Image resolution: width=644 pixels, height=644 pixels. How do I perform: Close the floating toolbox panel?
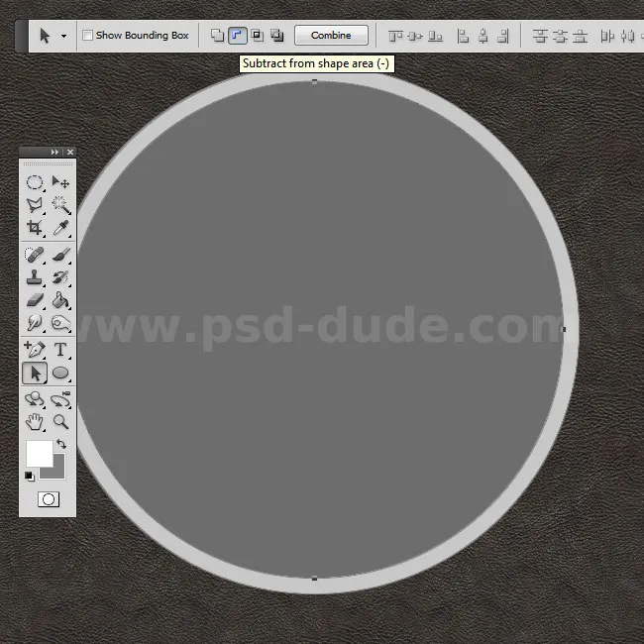point(70,152)
